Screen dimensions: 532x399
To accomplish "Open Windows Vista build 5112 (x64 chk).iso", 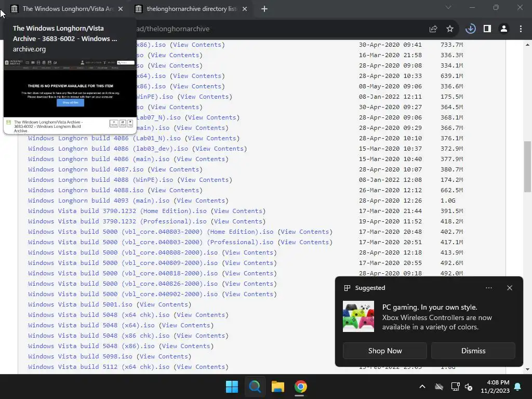I will pyautogui.click(x=99, y=367).
